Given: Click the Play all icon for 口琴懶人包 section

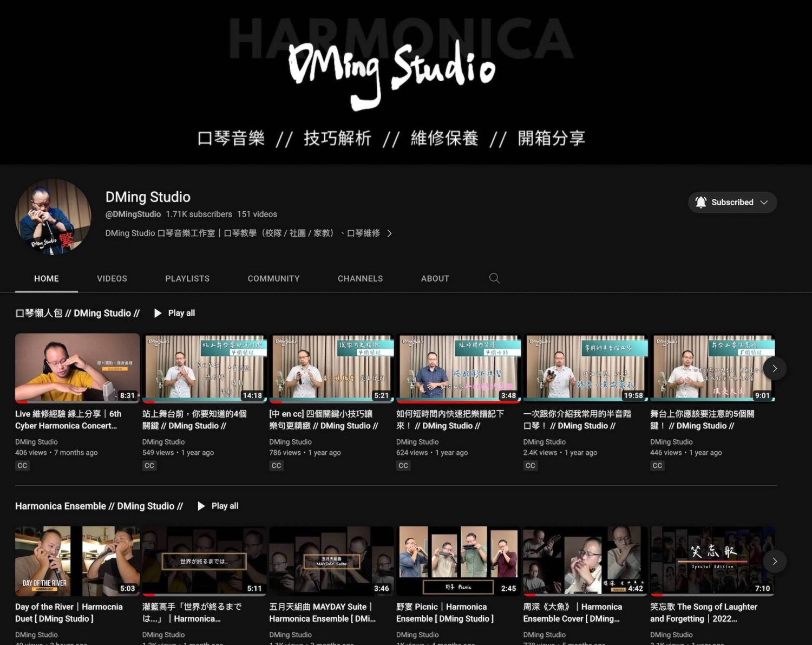Looking at the screenshot, I should pyautogui.click(x=158, y=313).
